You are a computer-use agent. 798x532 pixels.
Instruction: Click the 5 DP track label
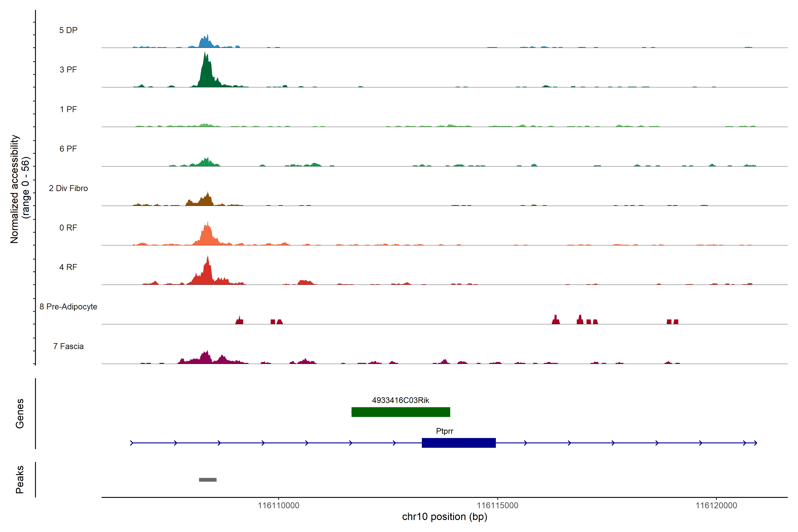[68, 30]
